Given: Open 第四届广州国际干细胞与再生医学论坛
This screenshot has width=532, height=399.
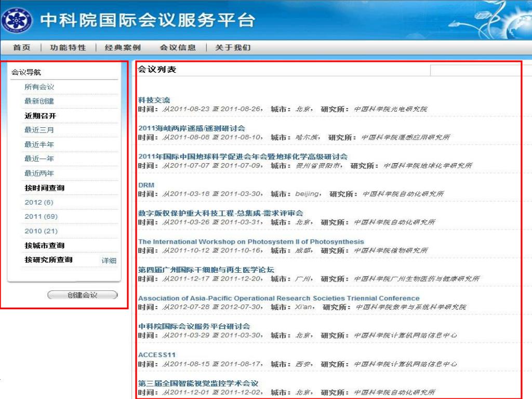Looking at the screenshot, I should tap(206, 270).
